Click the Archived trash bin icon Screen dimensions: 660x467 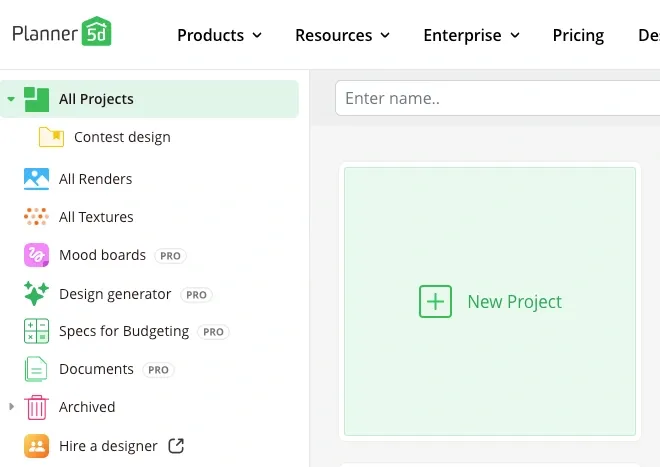point(37,407)
